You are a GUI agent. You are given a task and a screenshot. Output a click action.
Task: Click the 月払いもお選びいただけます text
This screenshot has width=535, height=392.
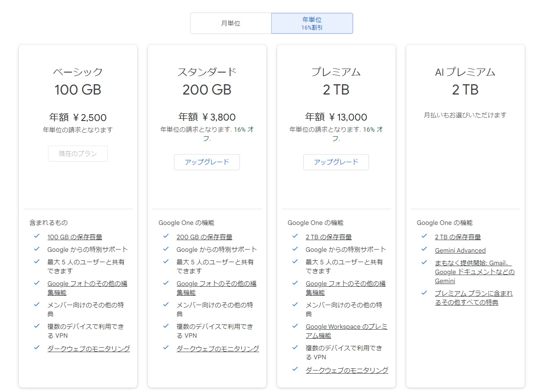[x=465, y=115]
